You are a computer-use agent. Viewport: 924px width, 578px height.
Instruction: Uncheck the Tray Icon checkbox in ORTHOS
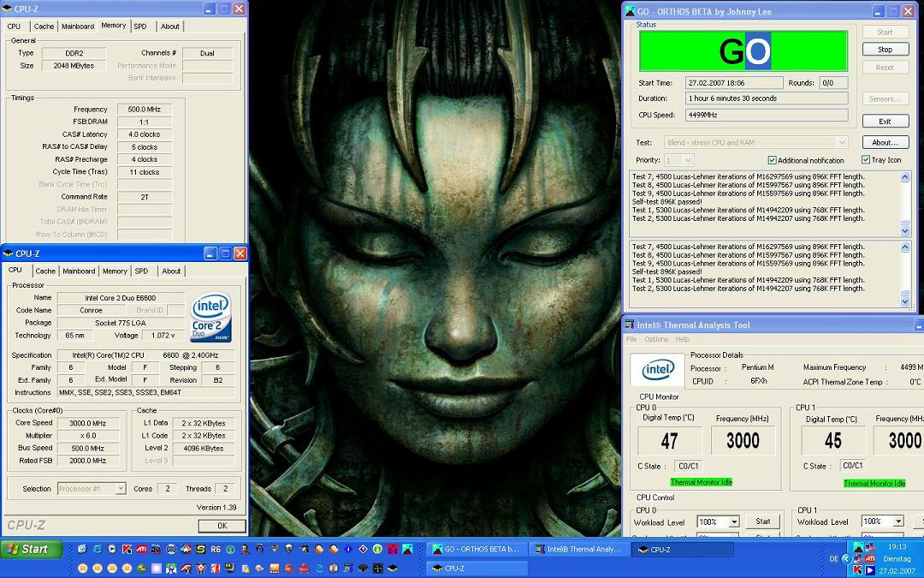[x=866, y=159]
